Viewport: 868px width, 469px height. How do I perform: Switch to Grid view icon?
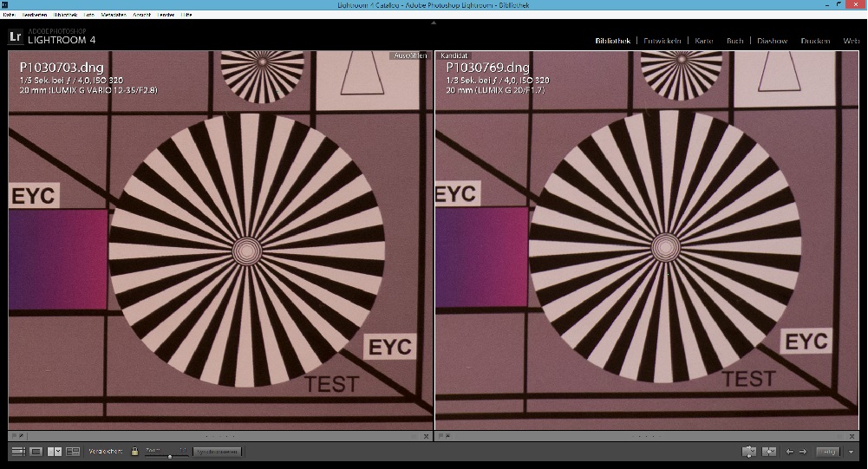(x=18, y=452)
